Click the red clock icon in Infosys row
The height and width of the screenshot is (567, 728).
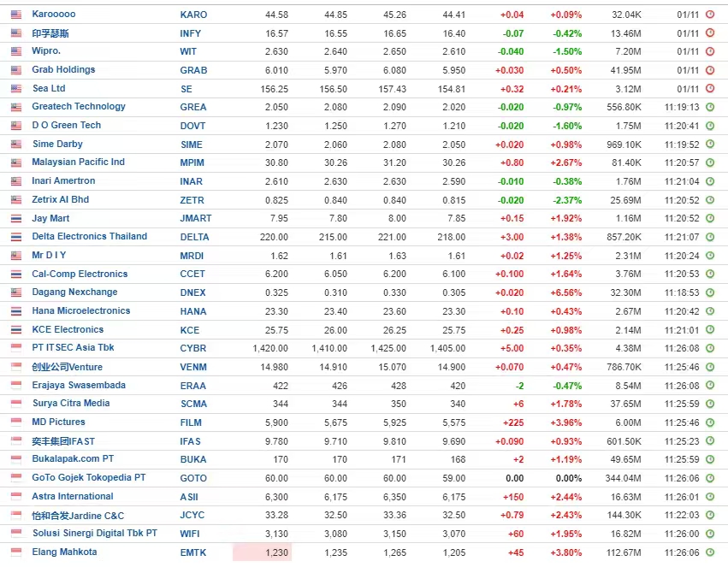tap(709, 33)
